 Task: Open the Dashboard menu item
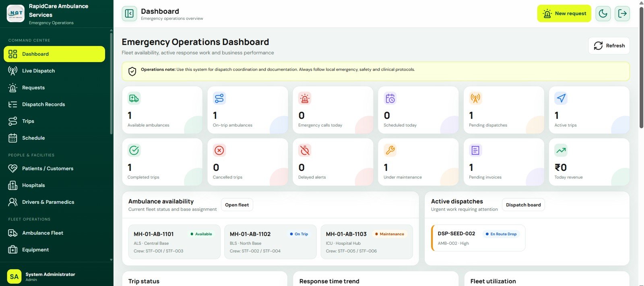[x=54, y=54]
